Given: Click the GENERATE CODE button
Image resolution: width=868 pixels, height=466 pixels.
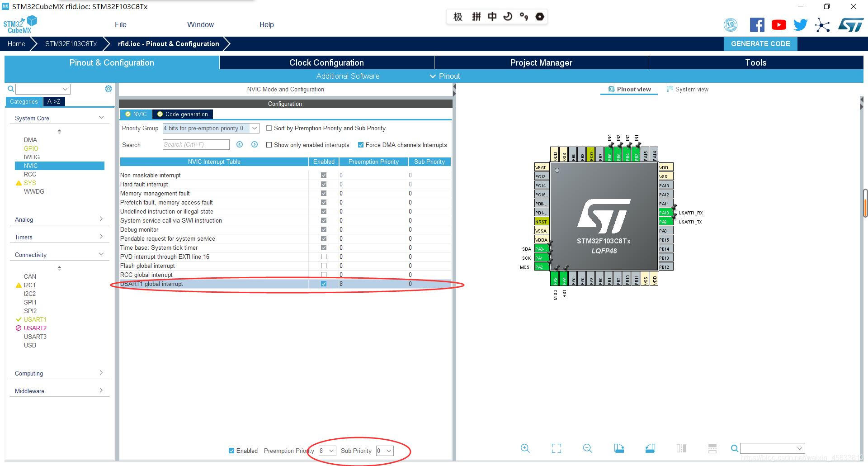Looking at the screenshot, I should pos(760,44).
